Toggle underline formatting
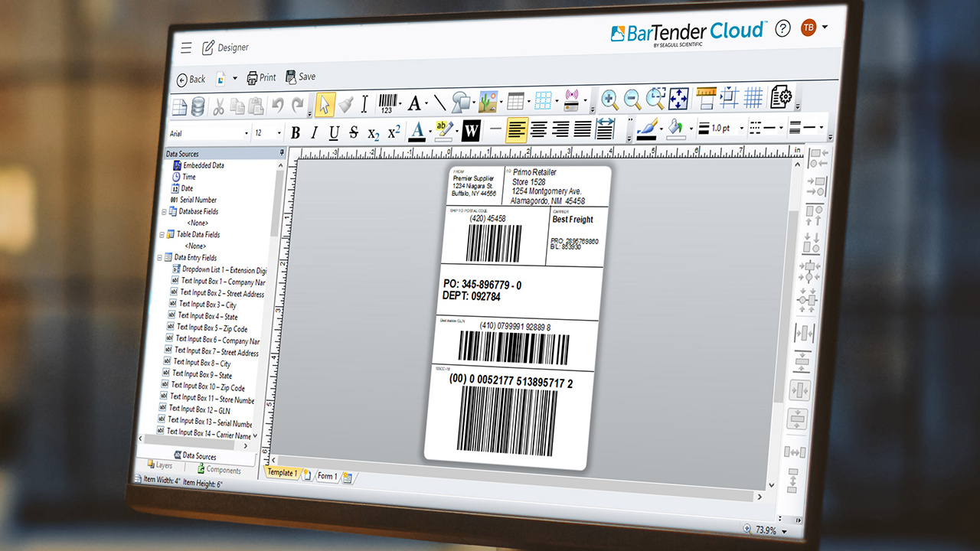 coord(334,131)
